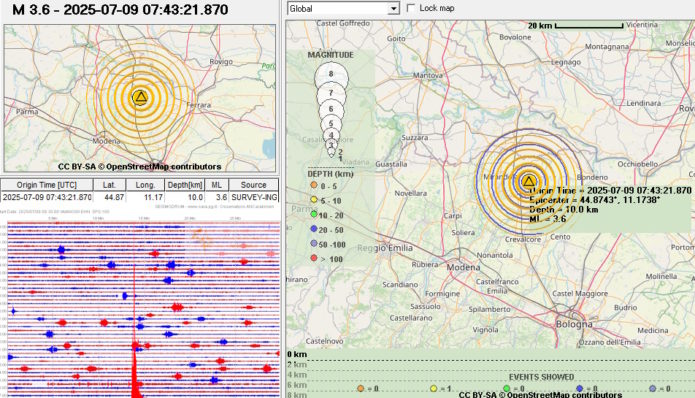Select the yellow 5 - 10 km depth dot
This screenshot has height=398, width=695.
(x=314, y=200)
